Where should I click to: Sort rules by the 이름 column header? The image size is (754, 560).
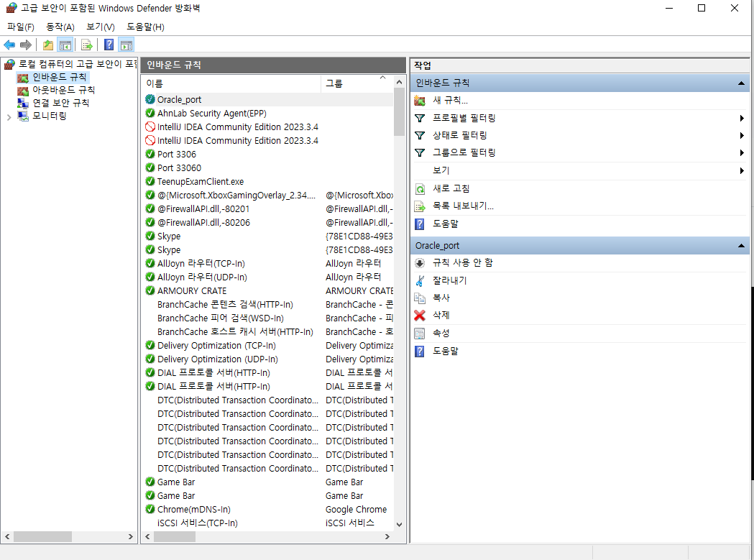[x=231, y=83]
